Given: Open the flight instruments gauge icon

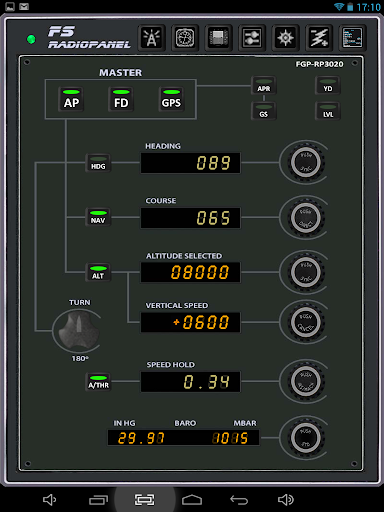Looking at the screenshot, I should coord(185,38).
